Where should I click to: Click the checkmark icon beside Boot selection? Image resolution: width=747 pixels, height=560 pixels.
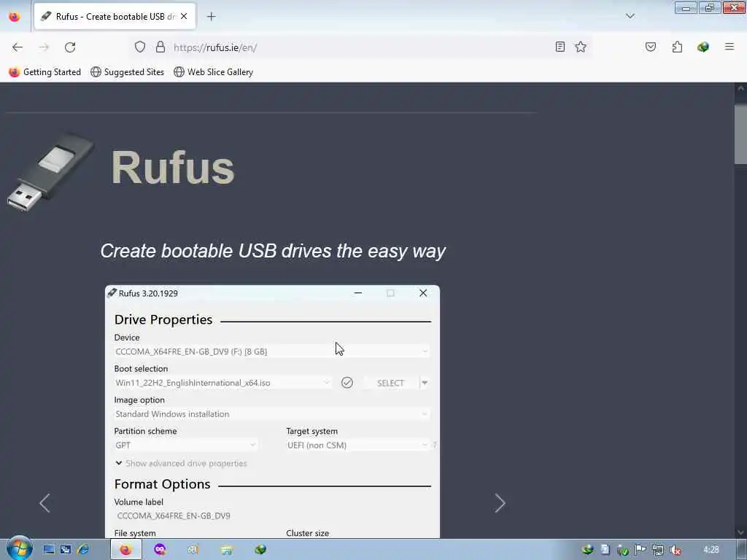point(347,382)
